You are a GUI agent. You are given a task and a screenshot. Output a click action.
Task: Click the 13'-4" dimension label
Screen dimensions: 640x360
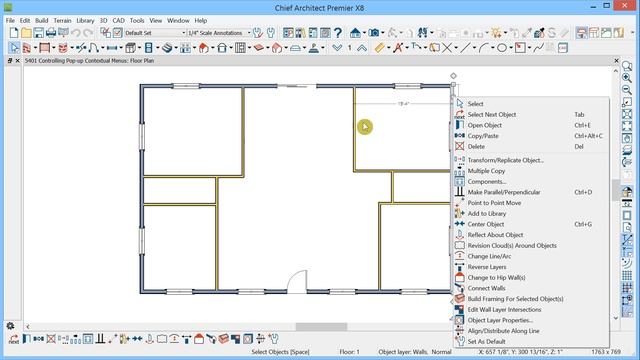[403, 104]
